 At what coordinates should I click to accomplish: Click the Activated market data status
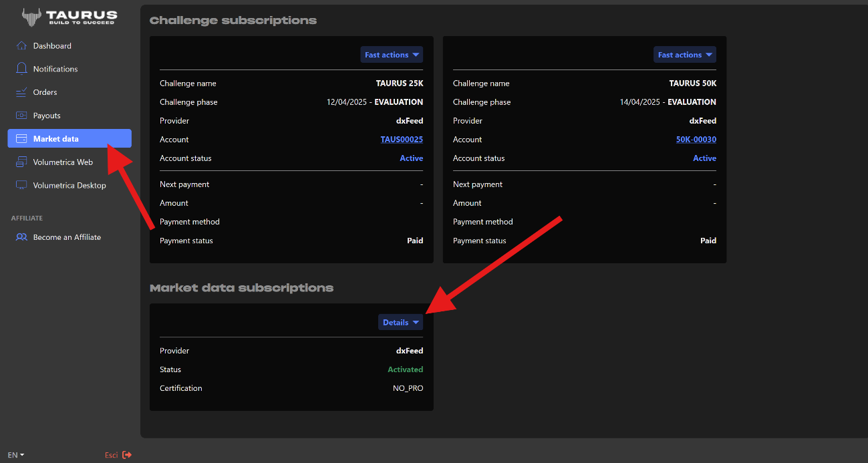tap(406, 369)
